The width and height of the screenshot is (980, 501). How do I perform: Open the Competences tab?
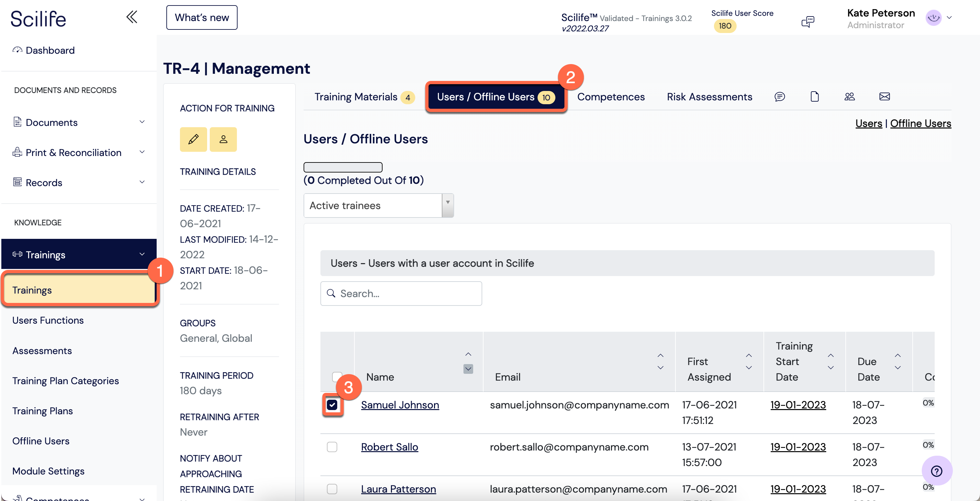[x=611, y=97]
